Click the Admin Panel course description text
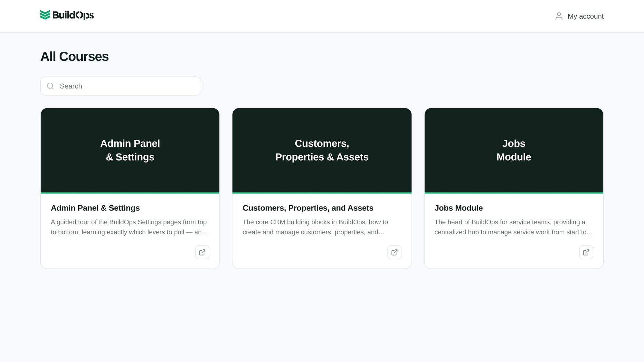This screenshot has width=644, height=362. (x=129, y=227)
